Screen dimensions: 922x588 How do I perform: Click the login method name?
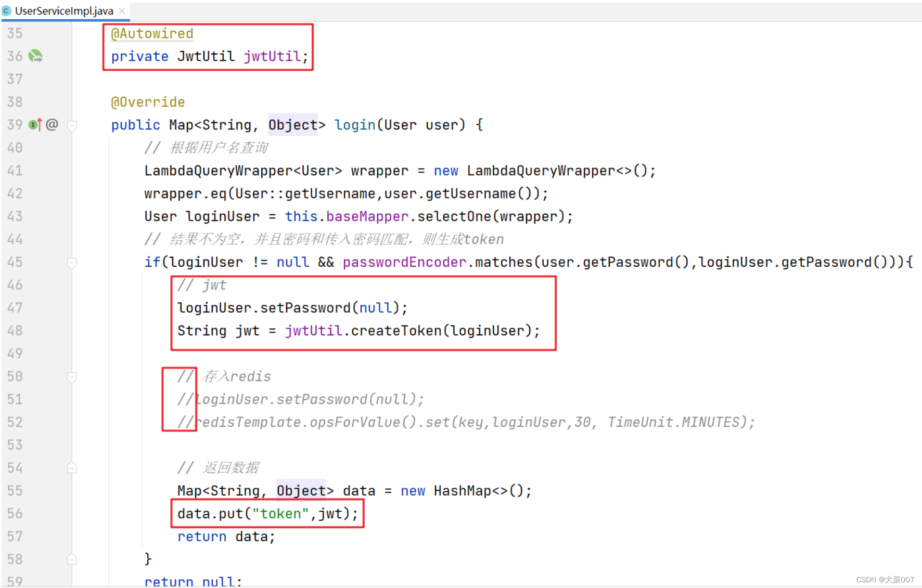click(355, 125)
